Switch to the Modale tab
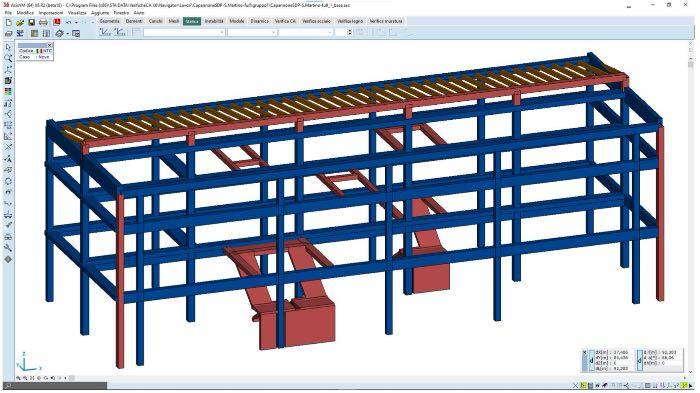700x393 pixels. pos(237,21)
